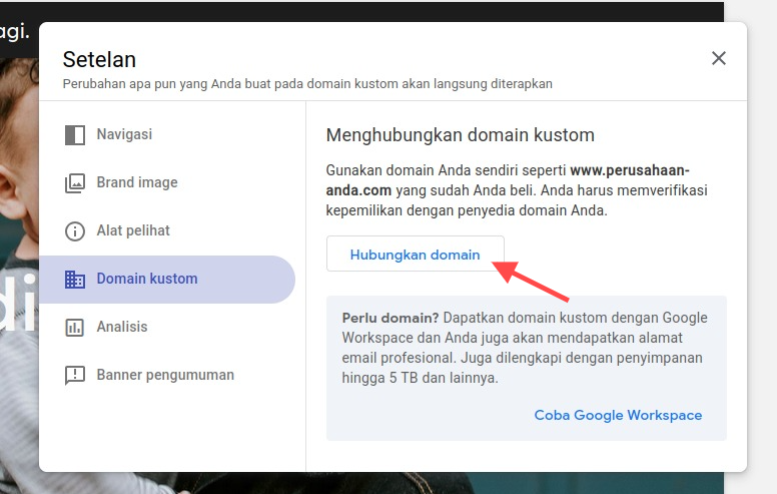Click the Analisis chart icon
This screenshot has width=777, height=494.
click(75, 327)
